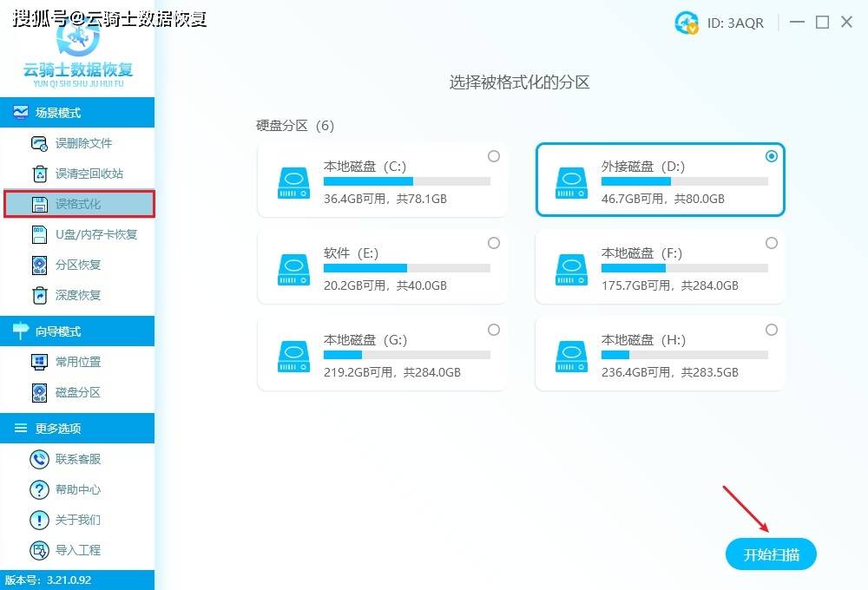Click the drive icon for 外接磁盘 (D:)
Screen dimensions: 868x590
point(572,183)
